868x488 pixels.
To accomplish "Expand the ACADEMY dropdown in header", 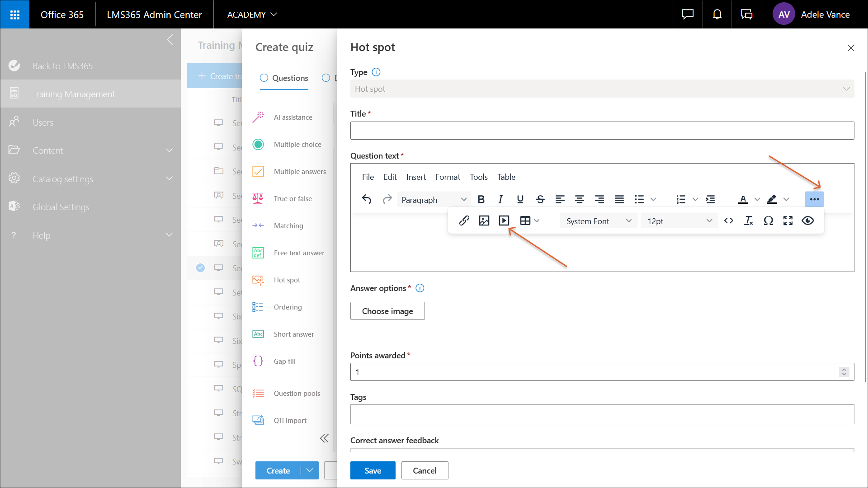I will pos(252,14).
